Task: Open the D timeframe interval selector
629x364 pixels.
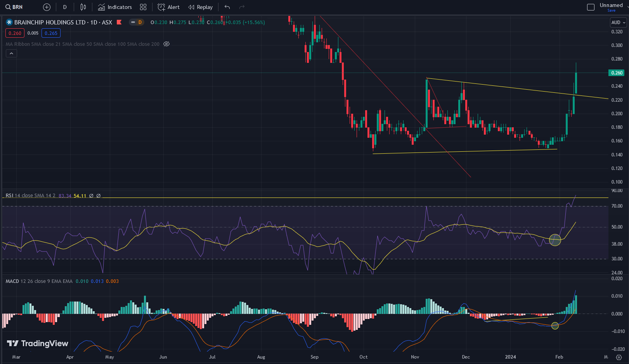Action: pyautogui.click(x=65, y=7)
